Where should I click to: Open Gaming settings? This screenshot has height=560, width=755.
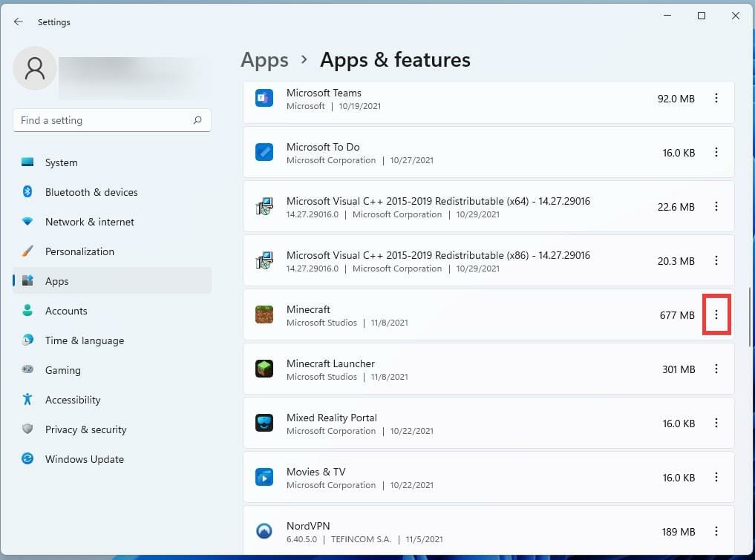pyautogui.click(x=111, y=370)
